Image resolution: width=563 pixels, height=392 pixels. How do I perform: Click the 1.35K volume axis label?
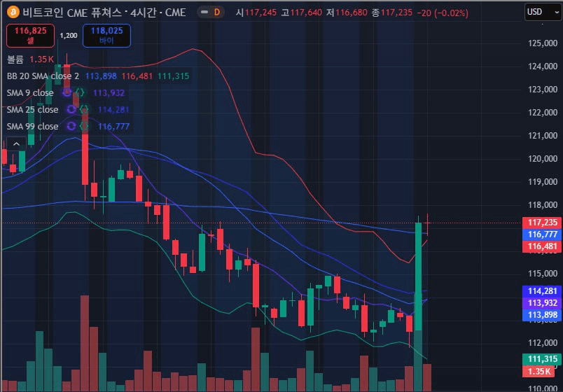538,371
